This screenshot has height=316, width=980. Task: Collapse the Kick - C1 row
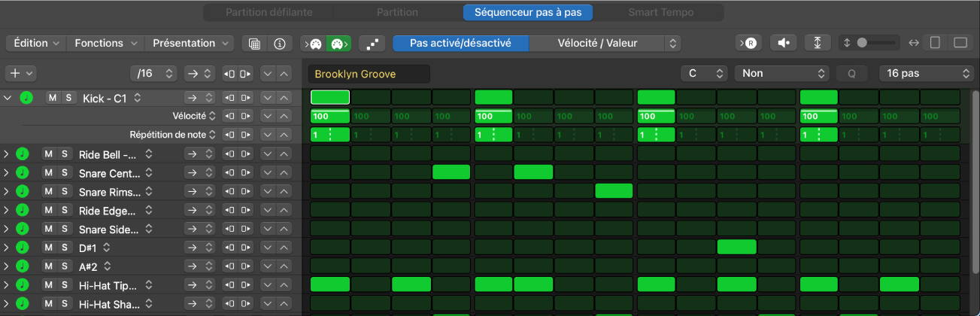[x=8, y=98]
